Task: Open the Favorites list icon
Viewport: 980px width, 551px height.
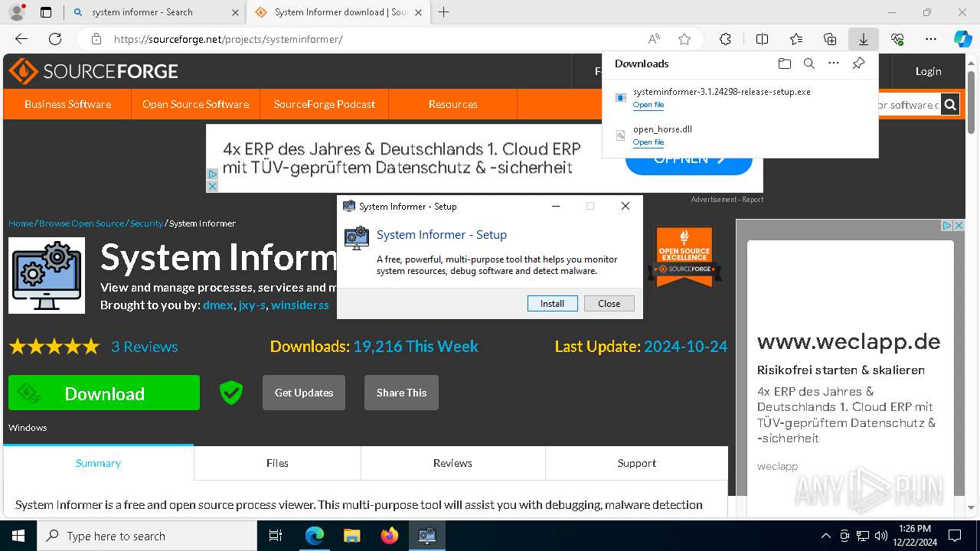Action: click(796, 39)
